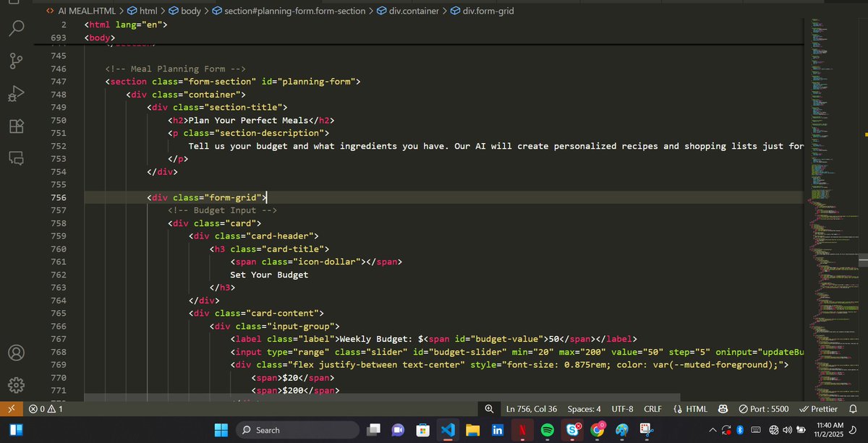Click the budget-slider input line
This screenshot has height=443, width=868.
pos(517,352)
